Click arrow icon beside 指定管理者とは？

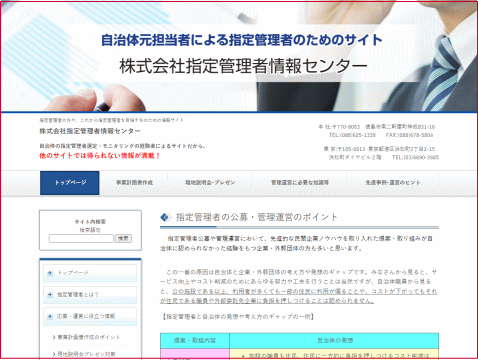click(50, 295)
